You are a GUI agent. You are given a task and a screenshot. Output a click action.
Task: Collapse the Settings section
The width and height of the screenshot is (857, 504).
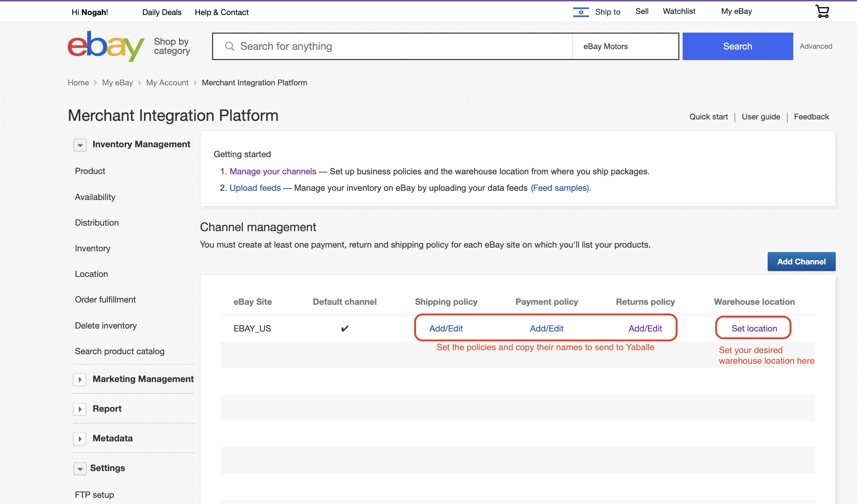tap(80, 468)
